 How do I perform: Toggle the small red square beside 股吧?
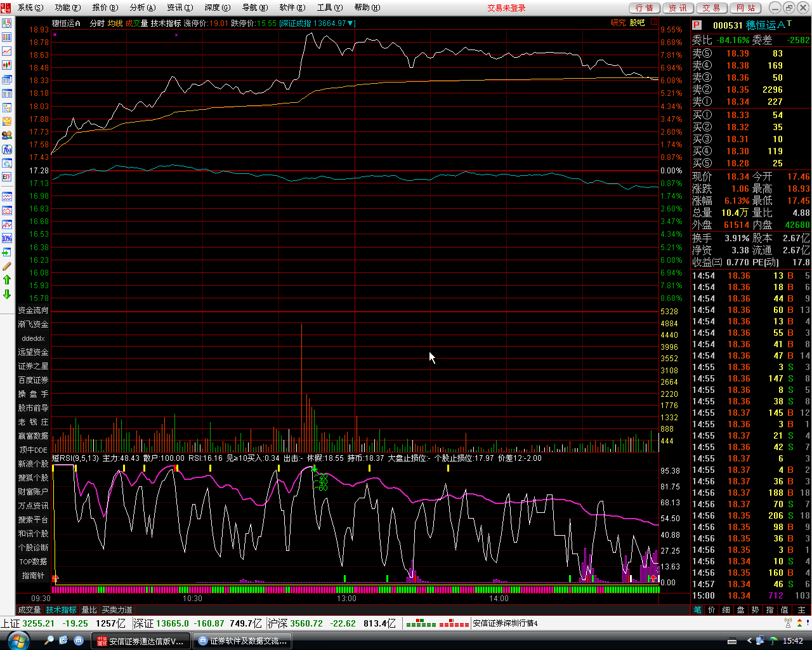click(x=654, y=22)
